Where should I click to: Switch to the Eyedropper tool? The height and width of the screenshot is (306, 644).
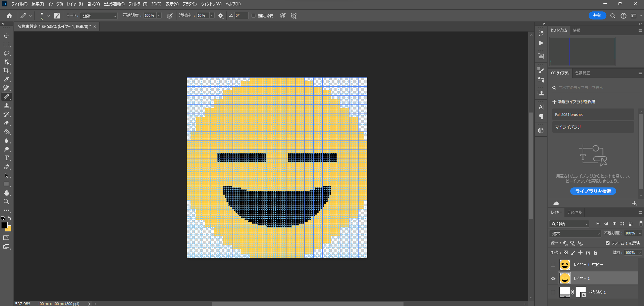tap(6, 80)
